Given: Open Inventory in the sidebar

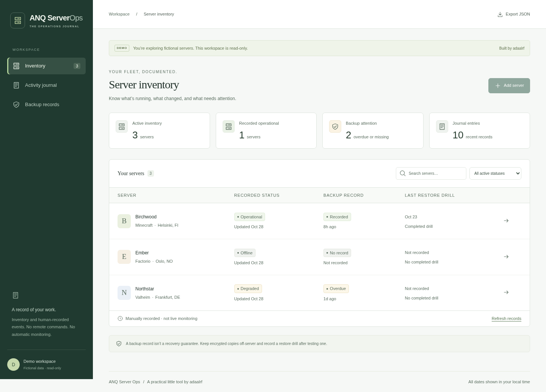Looking at the screenshot, I should click(x=46, y=66).
